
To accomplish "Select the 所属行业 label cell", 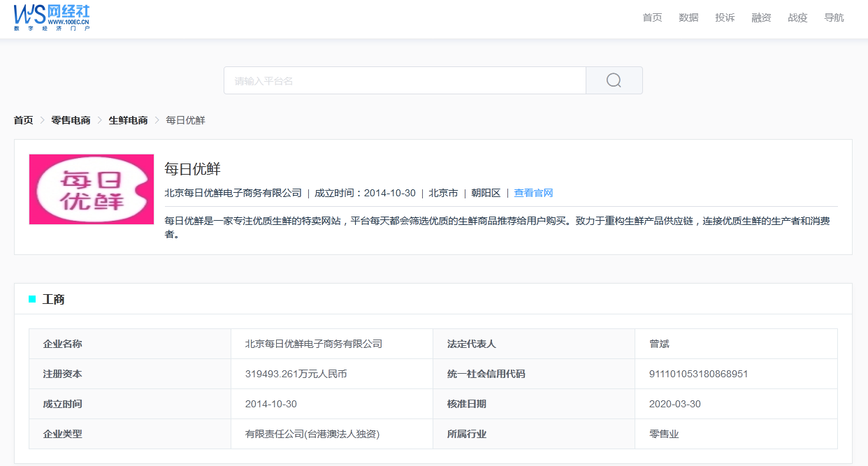I will [x=534, y=434].
